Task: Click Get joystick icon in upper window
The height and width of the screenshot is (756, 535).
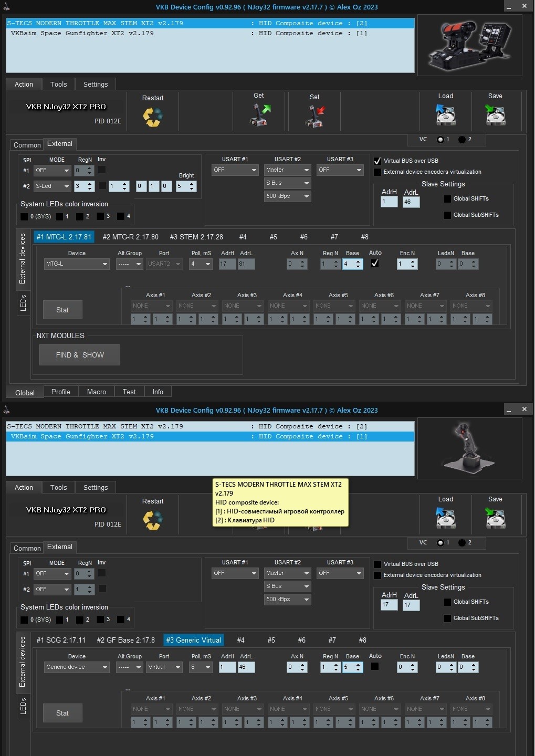Action: click(x=259, y=115)
